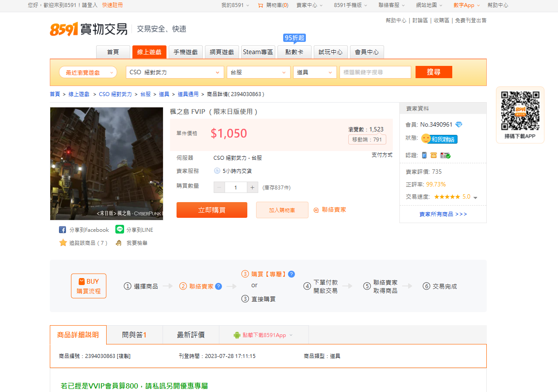Open the 台服 server dropdown
Image resolution: width=558 pixels, height=392 pixels.
pos(259,72)
